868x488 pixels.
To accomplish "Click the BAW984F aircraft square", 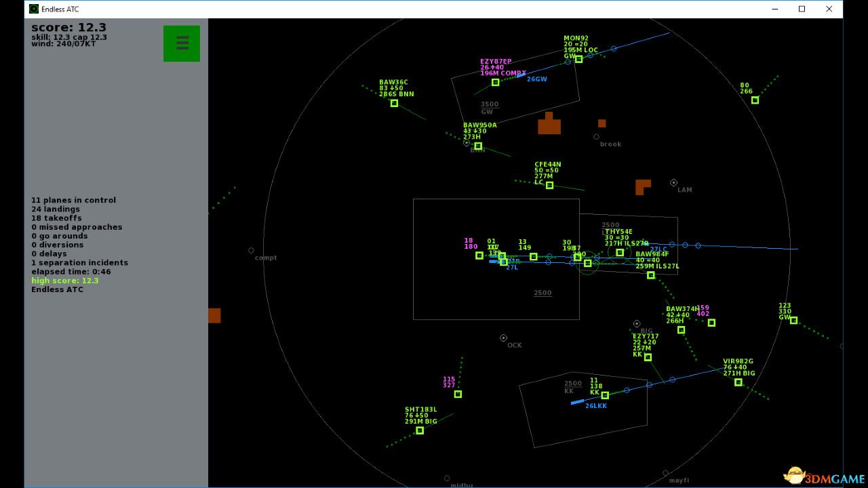I will 651,275.
